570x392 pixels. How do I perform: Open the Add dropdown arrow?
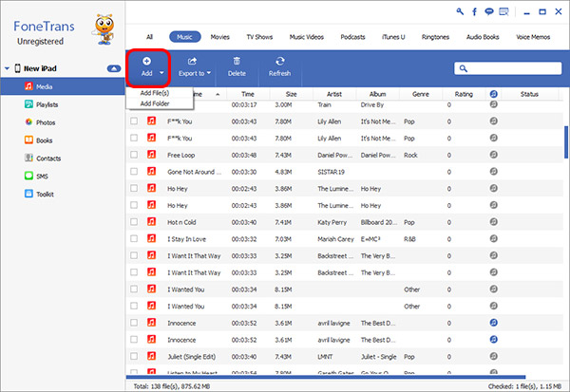(x=161, y=72)
